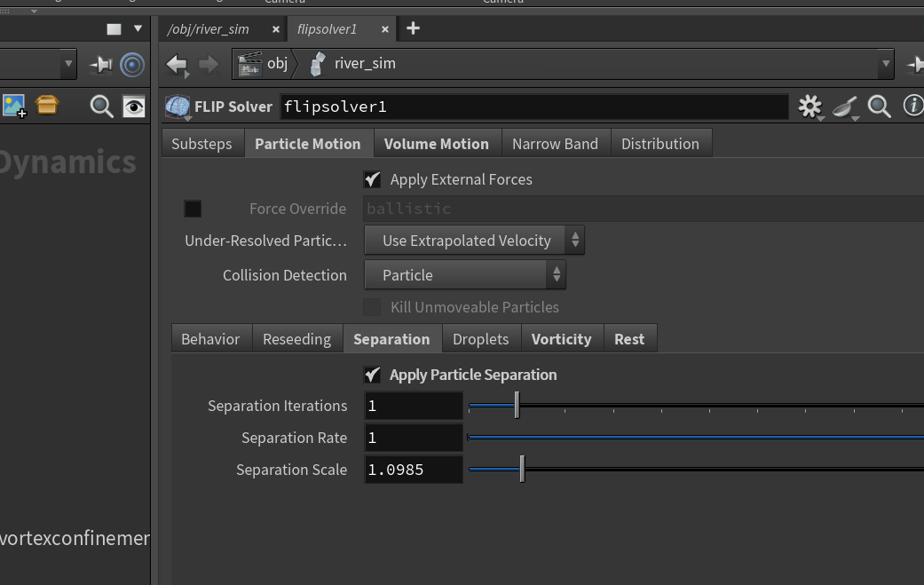Toggle the left pane pin icon
924x585 pixels.
click(101, 64)
